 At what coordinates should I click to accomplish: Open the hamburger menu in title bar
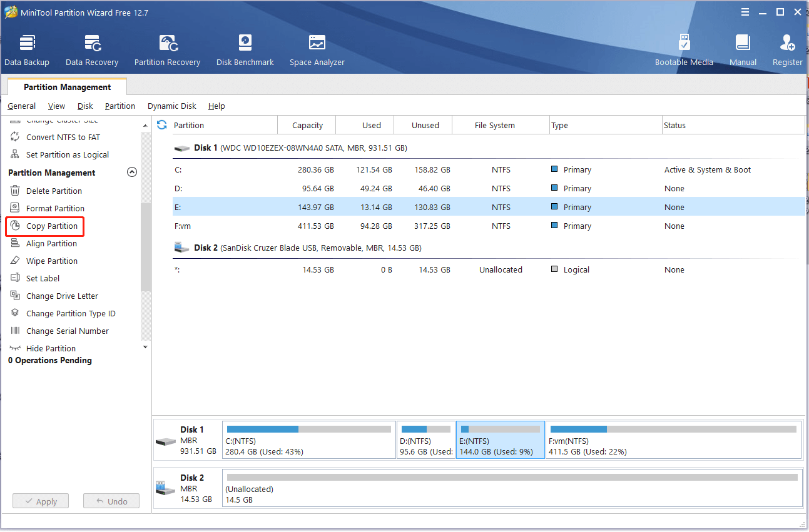point(745,12)
